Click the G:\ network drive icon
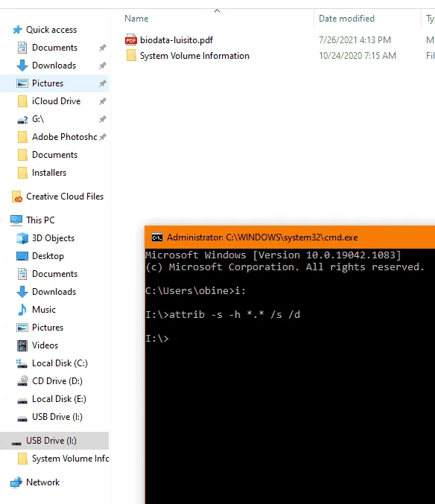Screen dimensions: 435x504 pyautogui.click(x=22, y=120)
